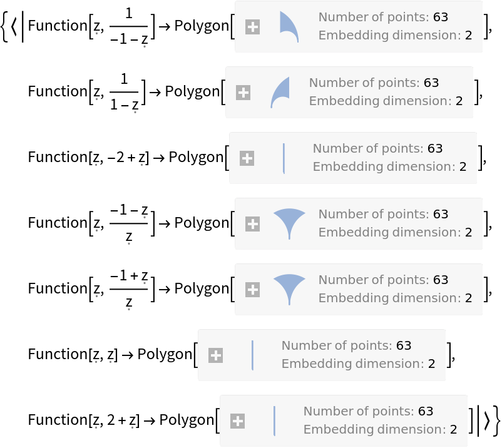Click "Number of points" label in the sixth card
Viewport: 502px width, 448px height.
[337, 346]
